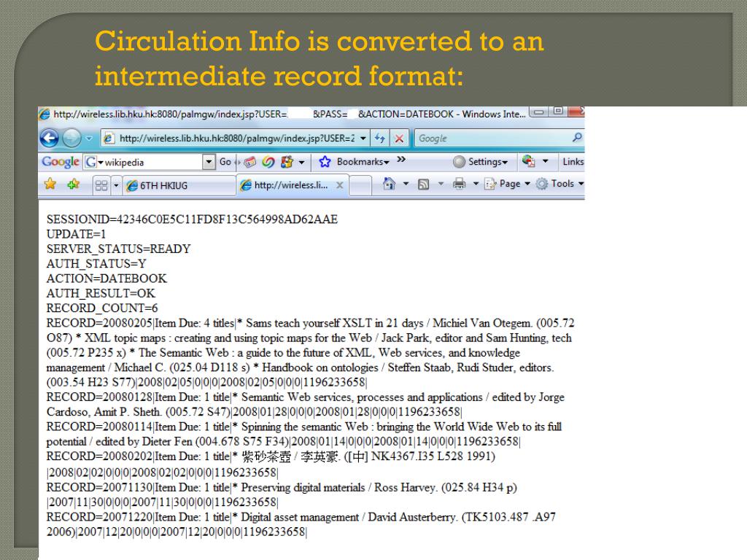The image size is (747, 560).
Task: Click the RECORD=20071220 entry text
Action: coord(301,524)
